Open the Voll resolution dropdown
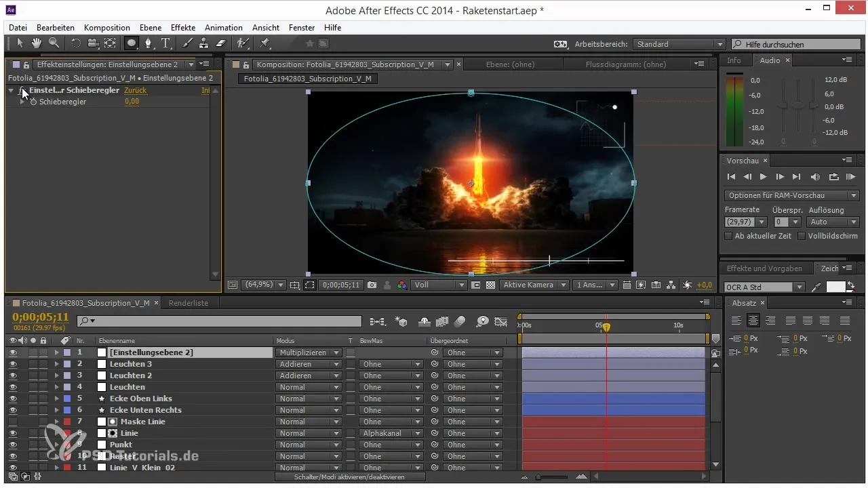This screenshot has width=868, height=488. (439, 285)
